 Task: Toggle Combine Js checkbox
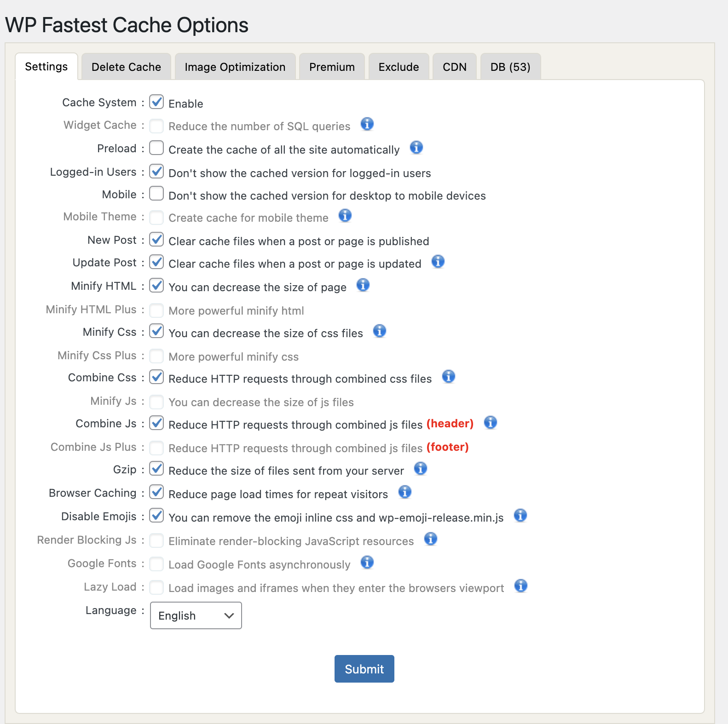coord(156,423)
